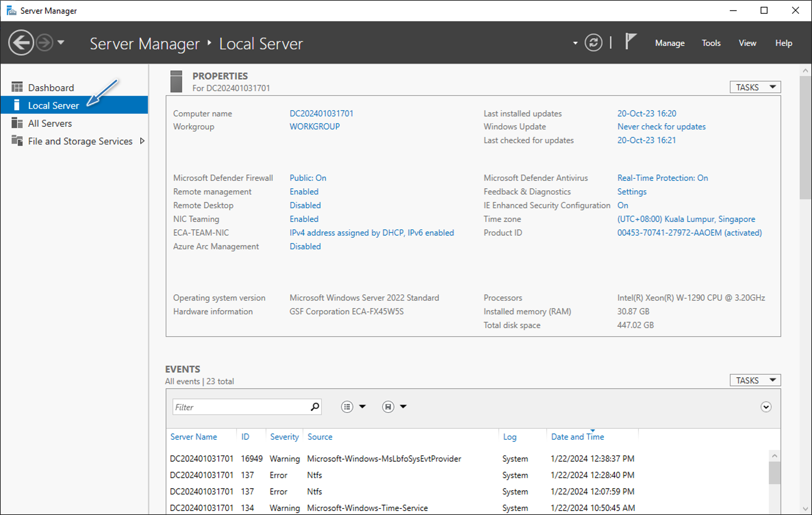Click the File and Storage Services icon
The height and width of the screenshot is (515, 812).
[x=17, y=141]
